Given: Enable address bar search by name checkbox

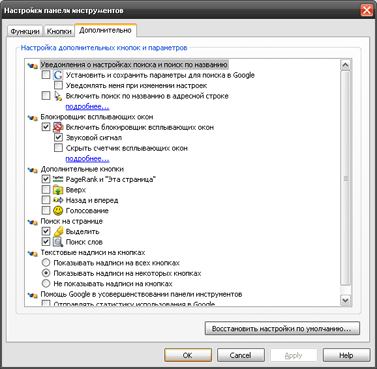Looking at the screenshot, I should 46,96.
